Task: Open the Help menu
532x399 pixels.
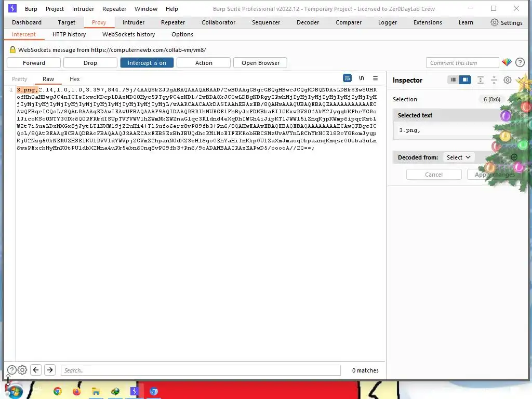Action: point(171,9)
